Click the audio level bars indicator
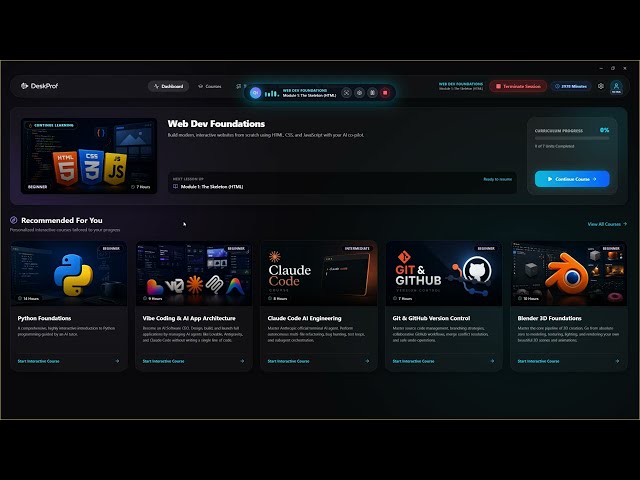The width and height of the screenshot is (640, 480). click(271, 93)
